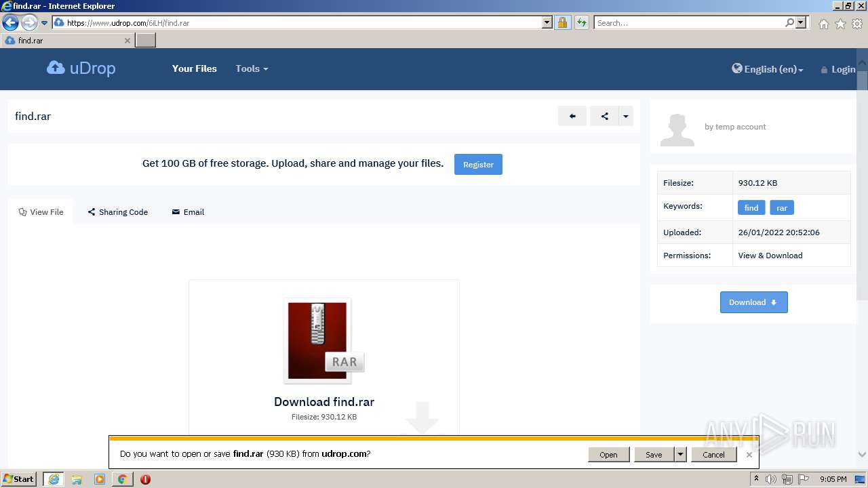The height and width of the screenshot is (488, 868).
Task: Click the 9:05 PM system clock
Action: tap(833, 479)
